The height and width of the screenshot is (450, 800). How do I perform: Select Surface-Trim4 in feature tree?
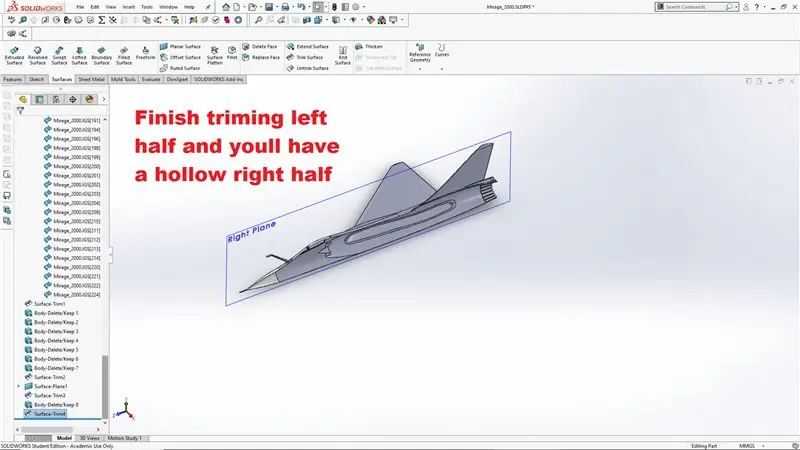point(45,414)
